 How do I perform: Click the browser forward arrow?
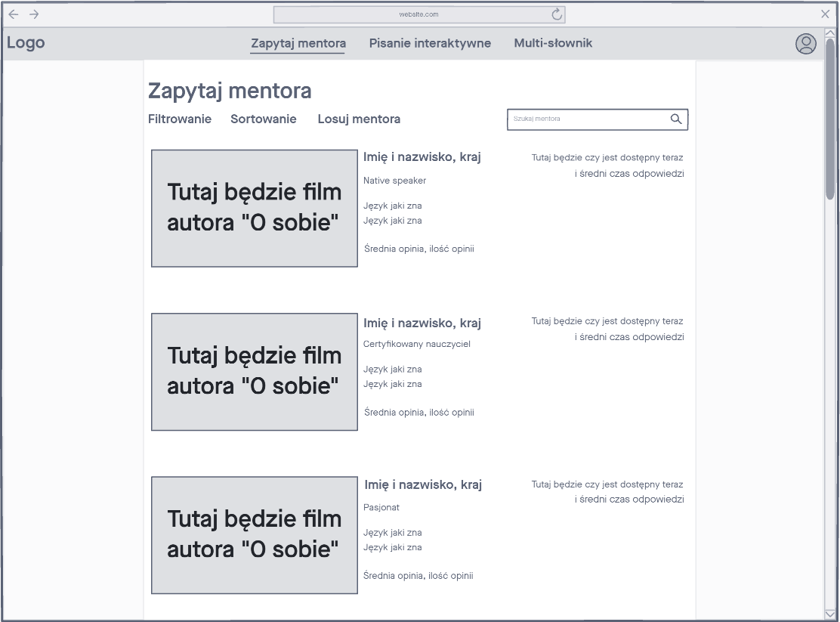click(x=34, y=14)
